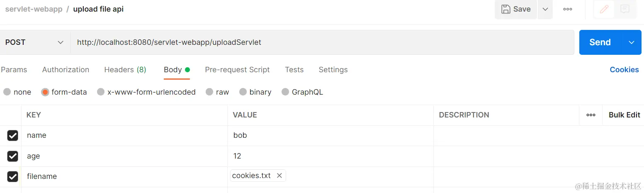This screenshot has width=644, height=193.
Task: Open the three-dots more actions menu
Action: pyautogui.click(x=567, y=9)
